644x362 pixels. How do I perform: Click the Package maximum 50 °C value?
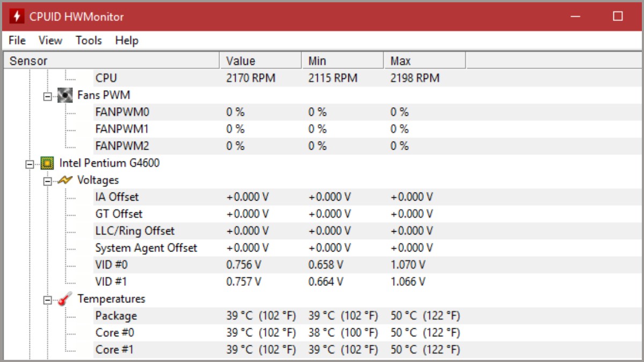pyautogui.click(x=425, y=316)
